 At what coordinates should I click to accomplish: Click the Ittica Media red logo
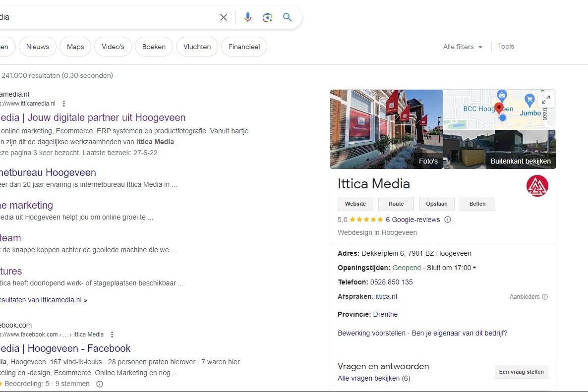(537, 186)
